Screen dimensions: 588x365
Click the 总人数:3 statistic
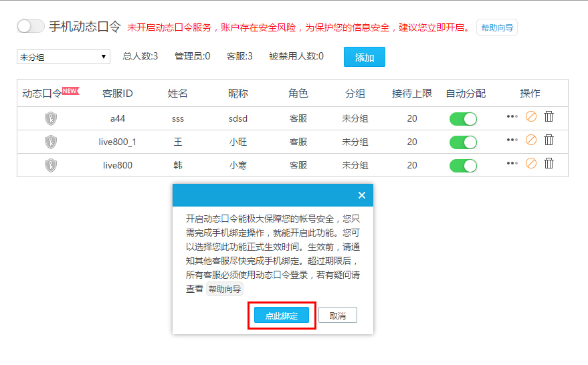[140, 57]
